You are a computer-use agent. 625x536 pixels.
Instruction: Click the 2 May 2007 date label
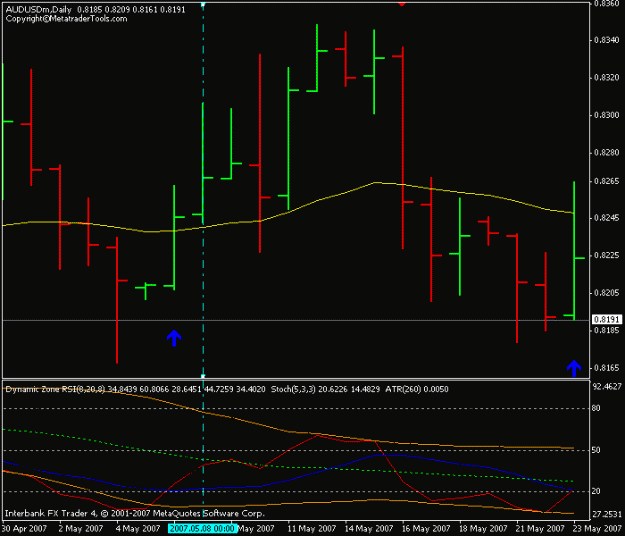click(81, 529)
